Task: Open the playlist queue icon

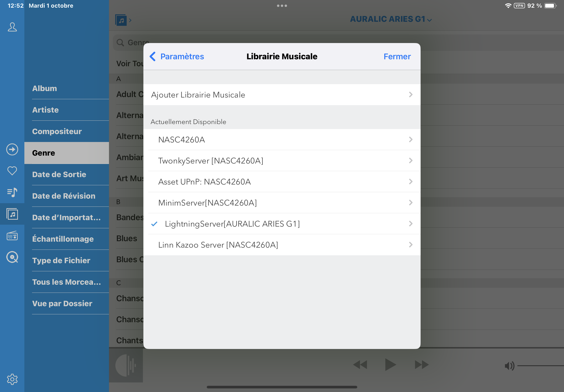Action: [12, 192]
